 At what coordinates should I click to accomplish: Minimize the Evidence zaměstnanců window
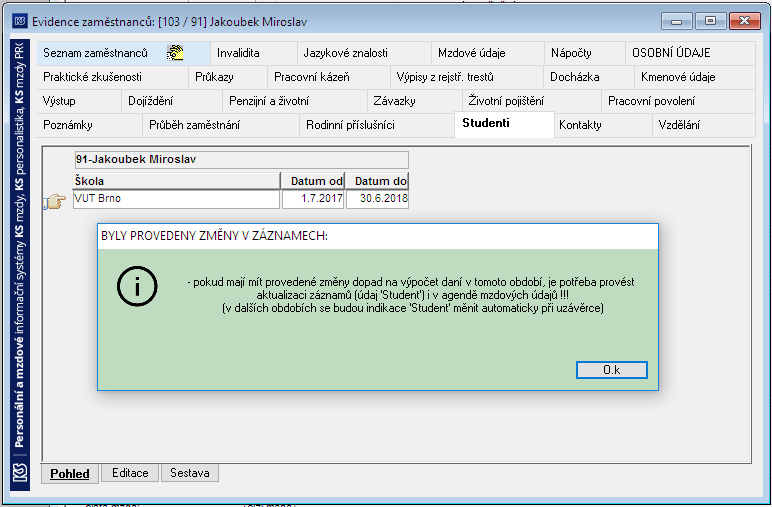[676, 21]
